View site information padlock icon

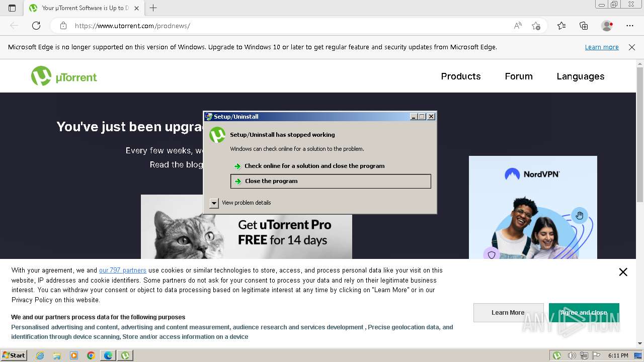coord(63,26)
